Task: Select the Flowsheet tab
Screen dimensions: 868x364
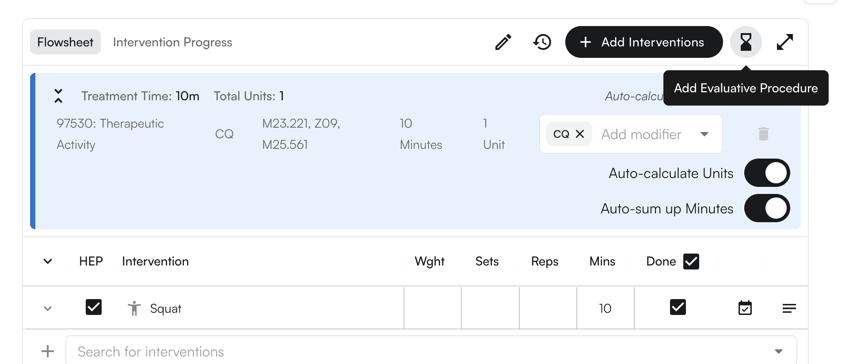Action: [x=65, y=42]
